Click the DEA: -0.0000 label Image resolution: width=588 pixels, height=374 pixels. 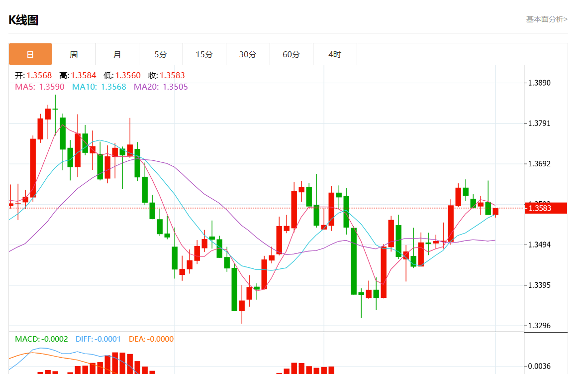(151, 339)
